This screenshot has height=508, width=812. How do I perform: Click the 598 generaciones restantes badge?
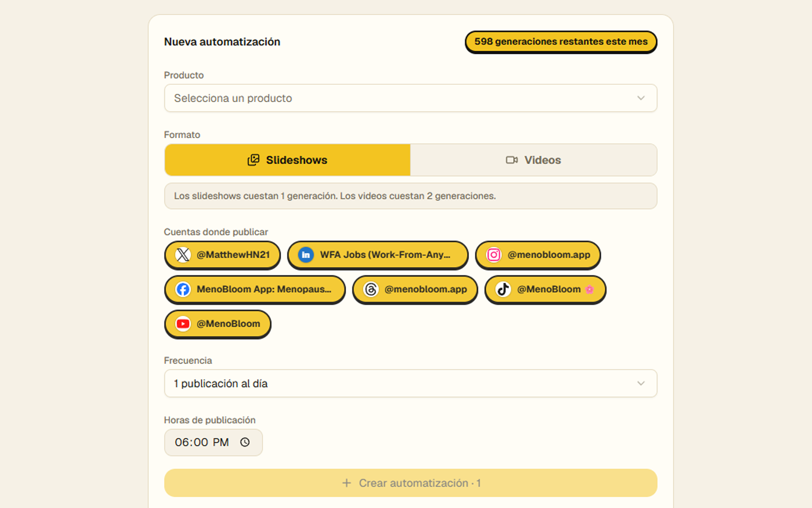click(561, 42)
